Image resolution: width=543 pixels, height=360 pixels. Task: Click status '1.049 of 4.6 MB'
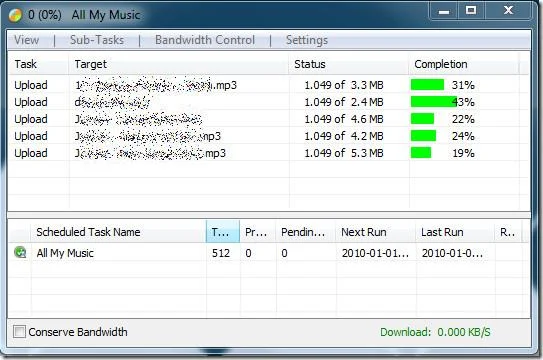344,119
